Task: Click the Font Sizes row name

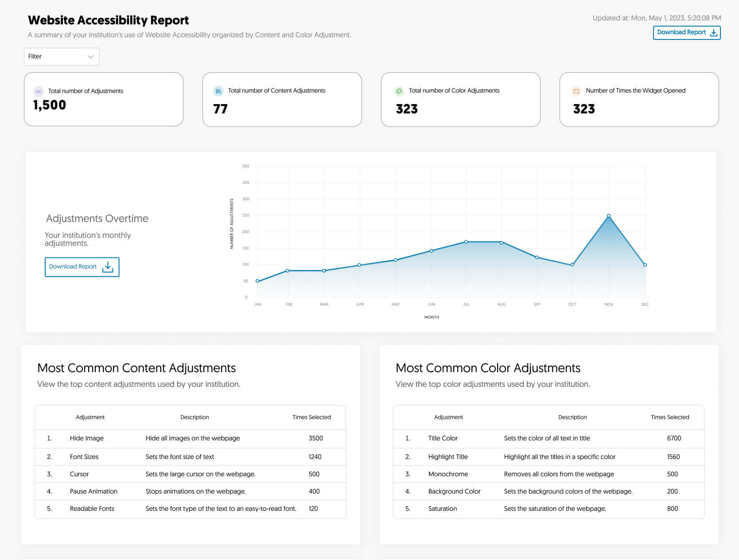Action: (84, 457)
